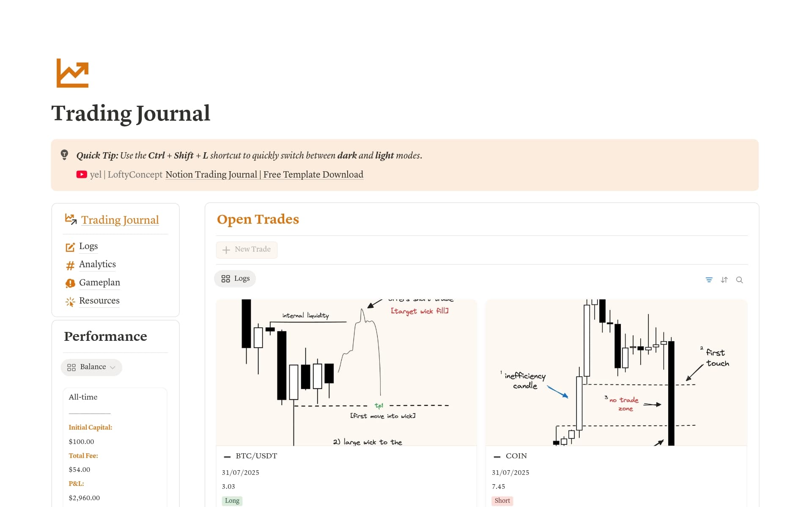Screen dimensions: 812x507
Task: Click the YouTube icon in the tip box
Action: 82,174
